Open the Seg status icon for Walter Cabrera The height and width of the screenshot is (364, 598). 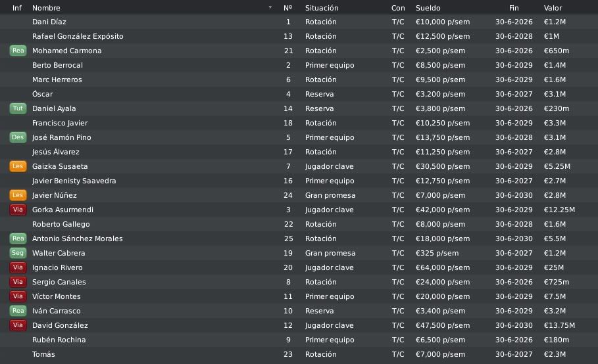[x=18, y=253]
